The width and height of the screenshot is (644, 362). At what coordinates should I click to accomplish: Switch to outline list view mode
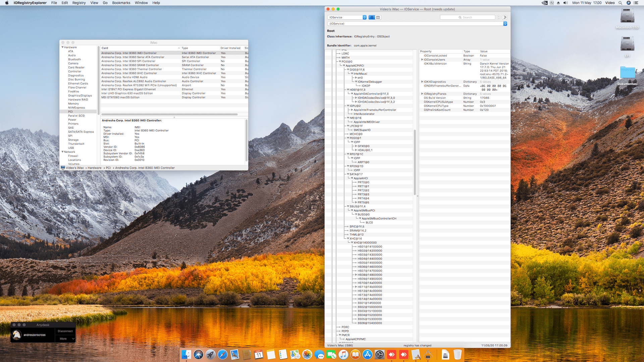coord(372,17)
